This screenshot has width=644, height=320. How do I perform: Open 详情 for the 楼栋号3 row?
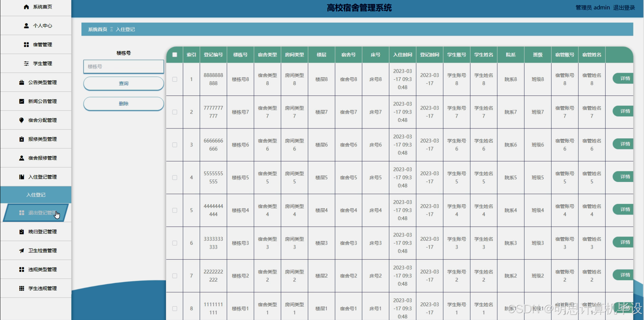(x=623, y=242)
